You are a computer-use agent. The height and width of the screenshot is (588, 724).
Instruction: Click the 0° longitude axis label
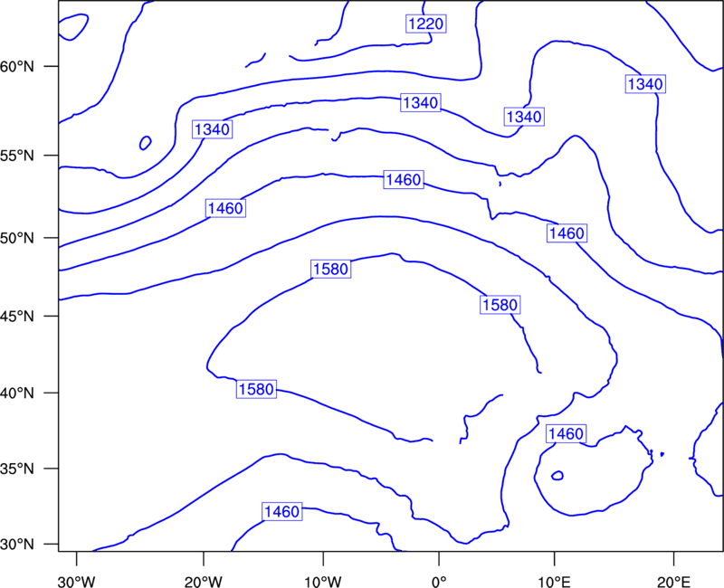pyautogui.click(x=439, y=582)
